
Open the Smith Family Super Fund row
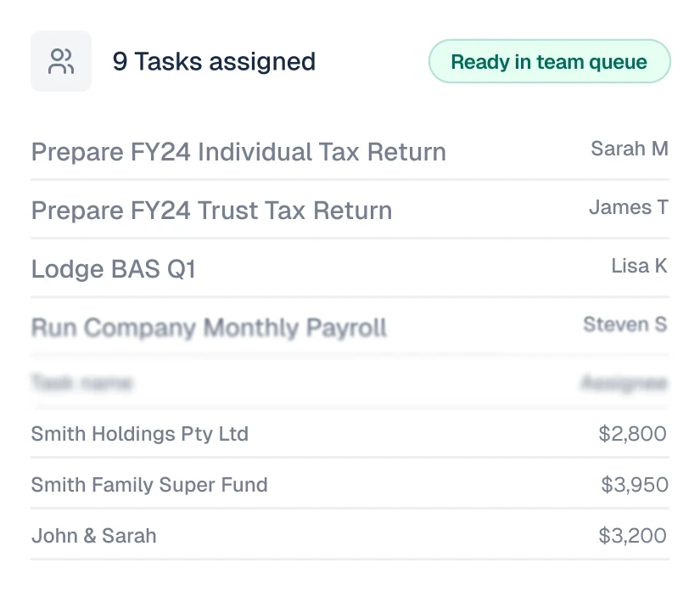coord(149,485)
